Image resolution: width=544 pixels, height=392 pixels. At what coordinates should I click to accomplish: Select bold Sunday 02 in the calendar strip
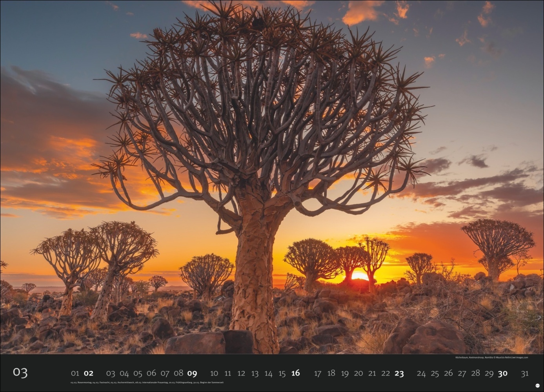(89, 374)
